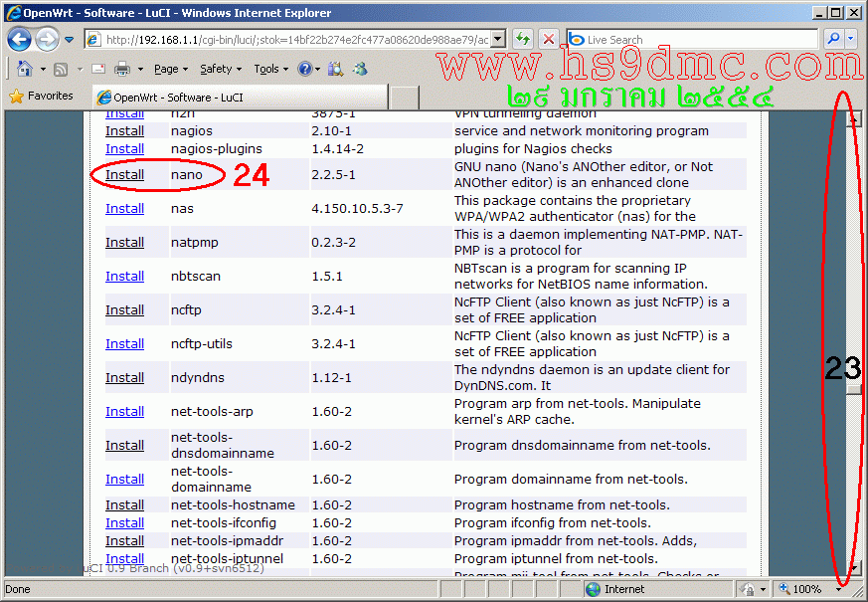The height and width of the screenshot is (602, 868).
Task: Install the nas package
Action: pyautogui.click(x=124, y=209)
